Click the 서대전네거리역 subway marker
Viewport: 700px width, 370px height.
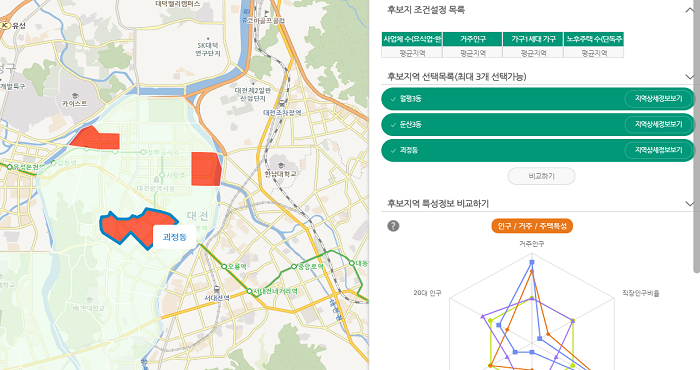pos(250,291)
